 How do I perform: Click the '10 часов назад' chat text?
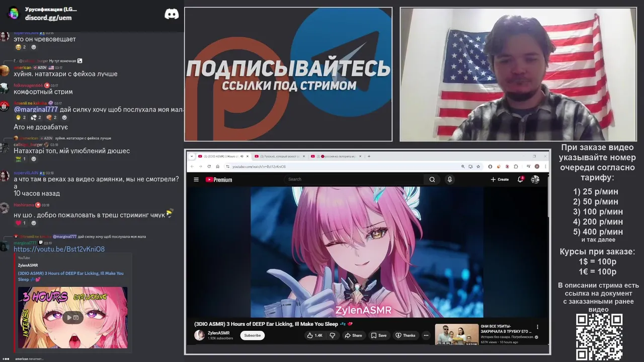tap(37, 194)
